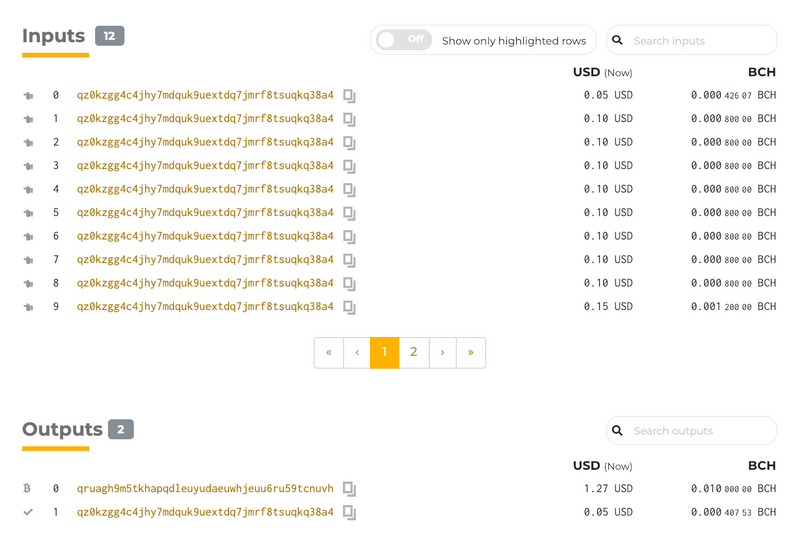Copy the output 0 address
Image resolution: width=800 pixels, height=542 pixels.
[349, 489]
